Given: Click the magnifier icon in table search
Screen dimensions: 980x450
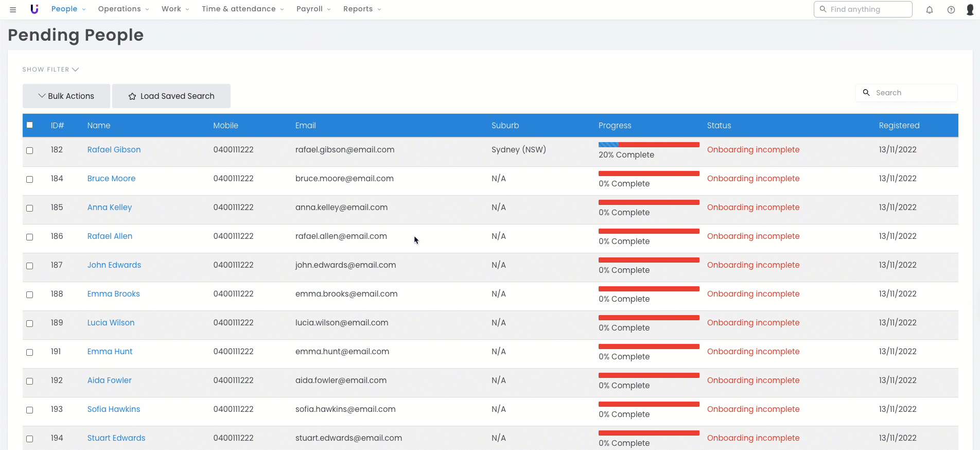Looking at the screenshot, I should tap(866, 93).
